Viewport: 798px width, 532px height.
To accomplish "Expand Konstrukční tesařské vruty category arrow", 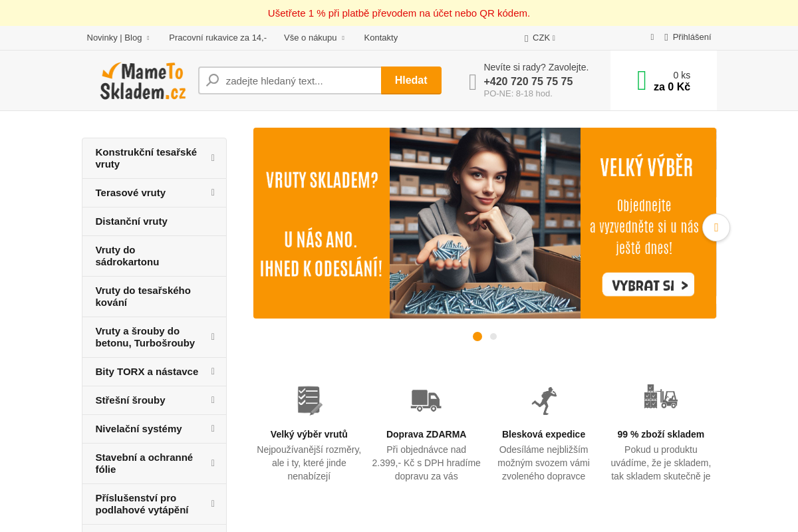I will click(x=213, y=158).
